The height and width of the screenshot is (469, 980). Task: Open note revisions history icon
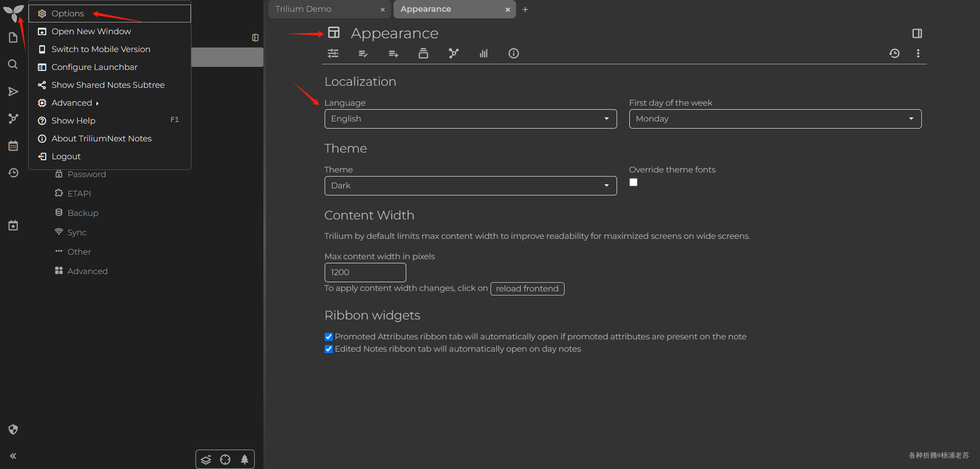894,54
